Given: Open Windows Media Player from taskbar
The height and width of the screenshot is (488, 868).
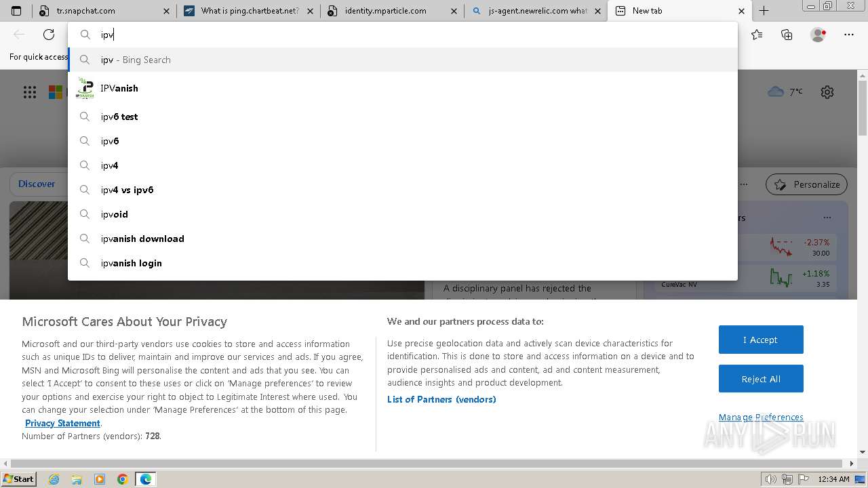Looking at the screenshot, I should (100, 479).
